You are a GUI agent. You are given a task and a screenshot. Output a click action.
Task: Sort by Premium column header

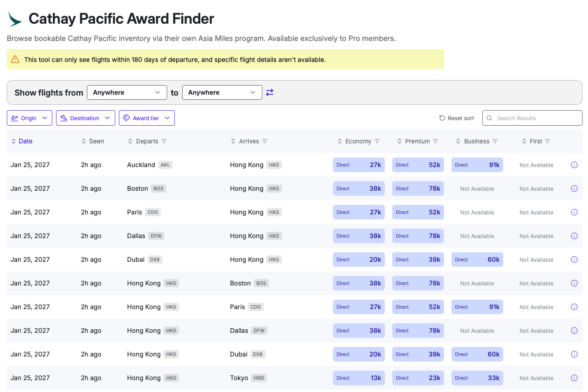[414, 141]
